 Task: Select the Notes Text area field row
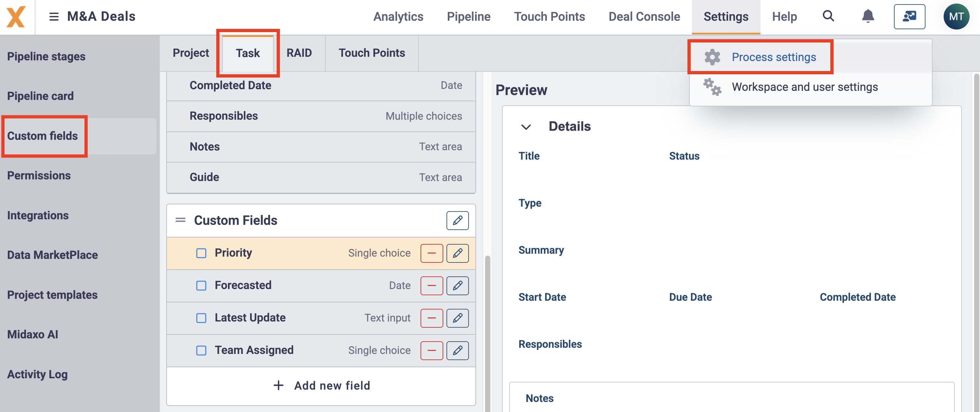(x=321, y=147)
